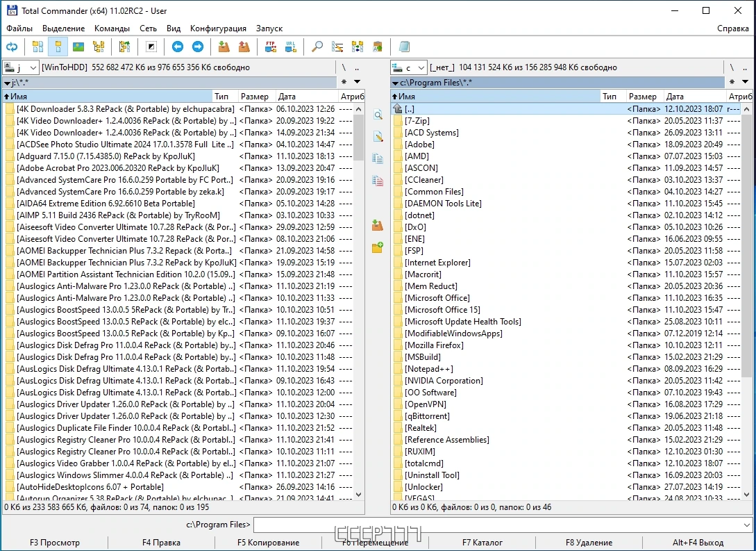Screen dimensions: 756x551
Task: Open left panel drive j dropdown
Action: (20, 67)
